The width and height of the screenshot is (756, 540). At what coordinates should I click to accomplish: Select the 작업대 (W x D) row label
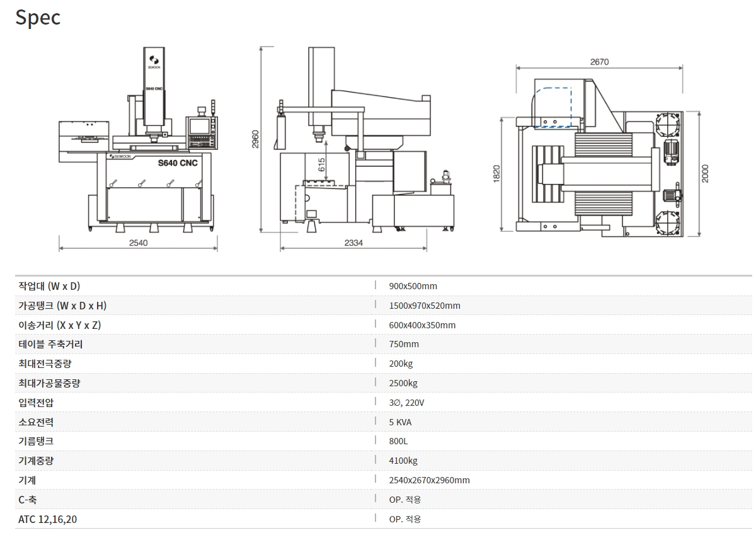tap(49, 286)
